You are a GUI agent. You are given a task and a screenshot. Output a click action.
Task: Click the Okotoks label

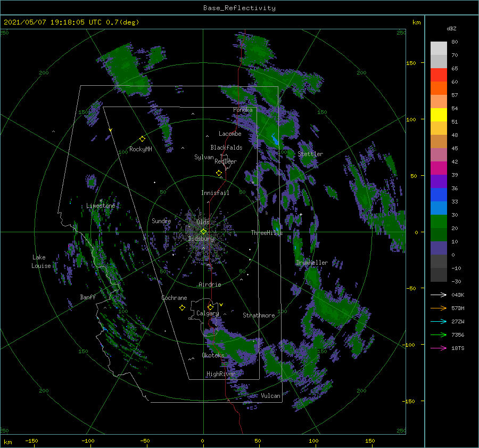213,355
